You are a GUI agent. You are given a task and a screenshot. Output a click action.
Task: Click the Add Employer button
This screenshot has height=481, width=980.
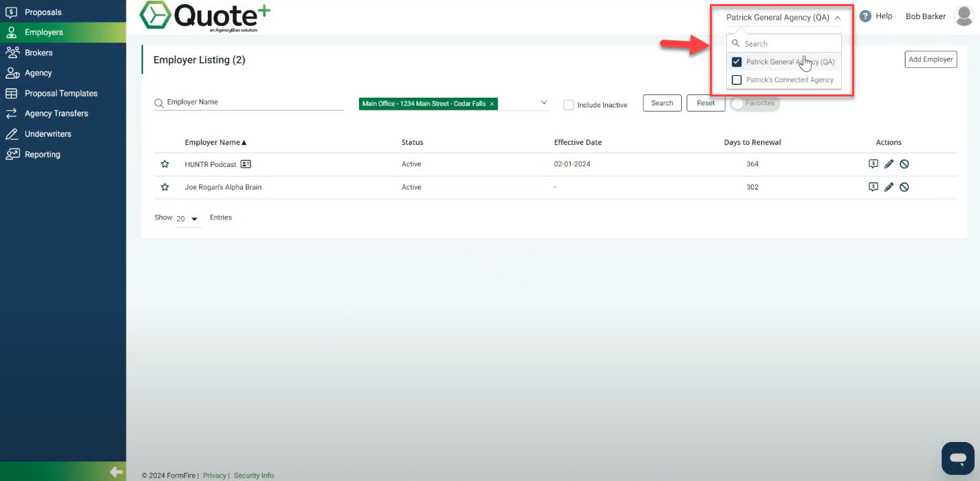(x=930, y=60)
